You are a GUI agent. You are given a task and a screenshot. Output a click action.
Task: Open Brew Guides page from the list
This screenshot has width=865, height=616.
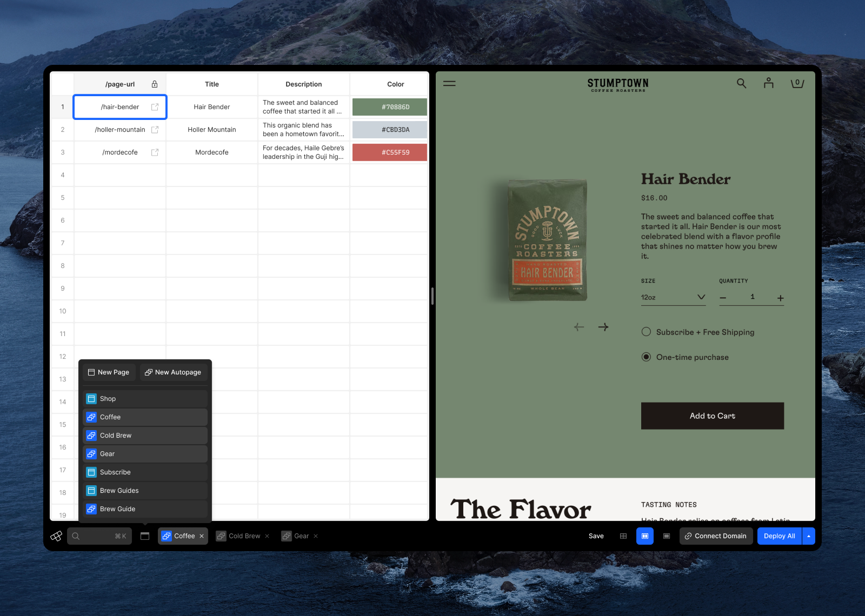click(145, 491)
